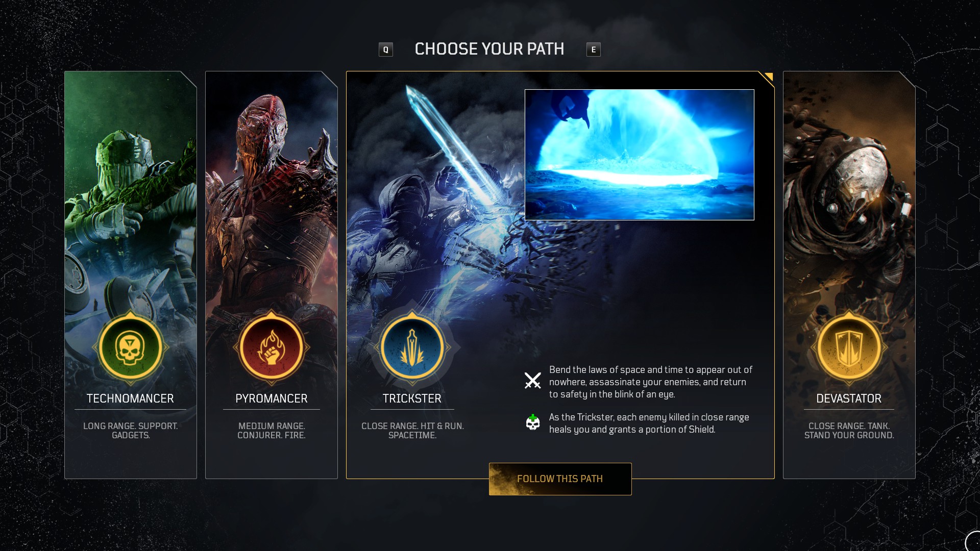Click the Q previous class key icon

pyautogui.click(x=386, y=49)
